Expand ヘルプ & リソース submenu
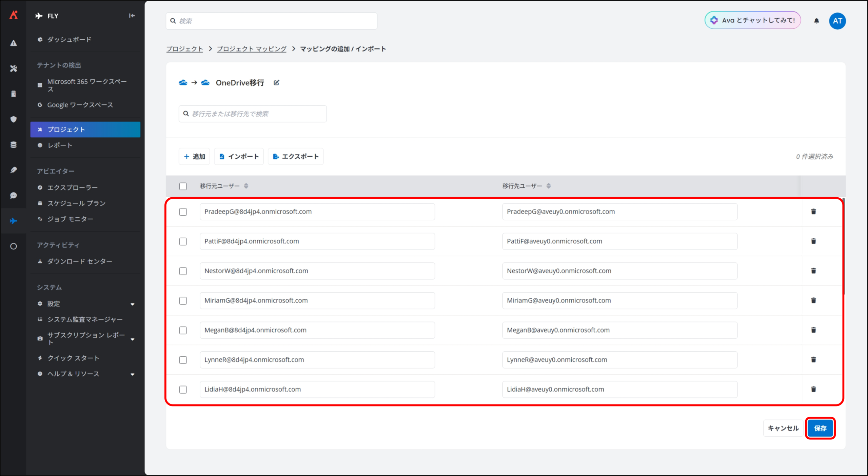The height and width of the screenshot is (476, 868). coord(133,374)
